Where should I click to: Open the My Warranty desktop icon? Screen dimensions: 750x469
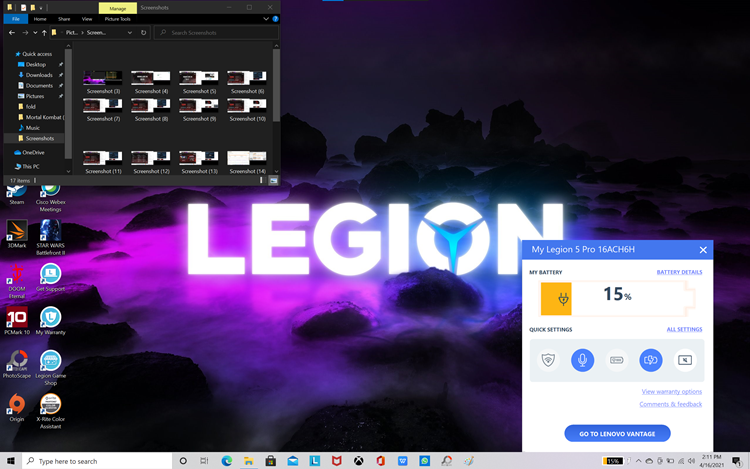50,321
